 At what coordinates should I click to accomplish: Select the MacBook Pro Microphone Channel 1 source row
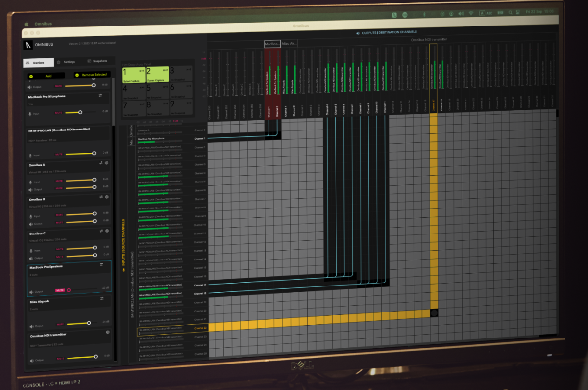coord(171,139)
